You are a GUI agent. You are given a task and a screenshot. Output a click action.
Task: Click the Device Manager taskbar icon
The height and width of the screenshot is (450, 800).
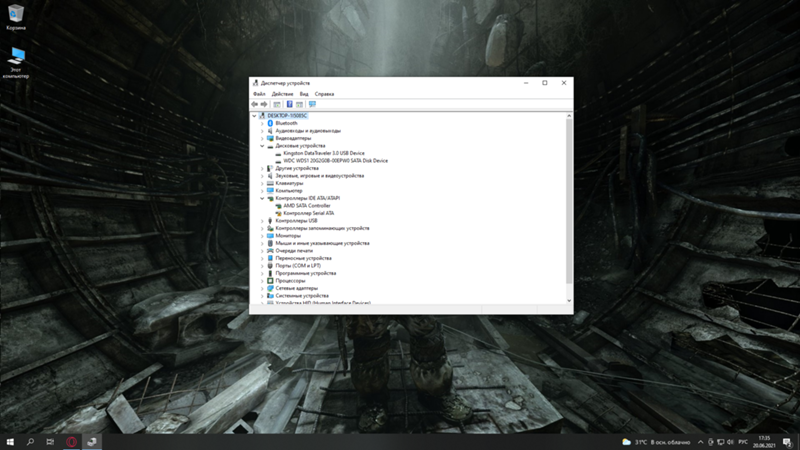92,442
